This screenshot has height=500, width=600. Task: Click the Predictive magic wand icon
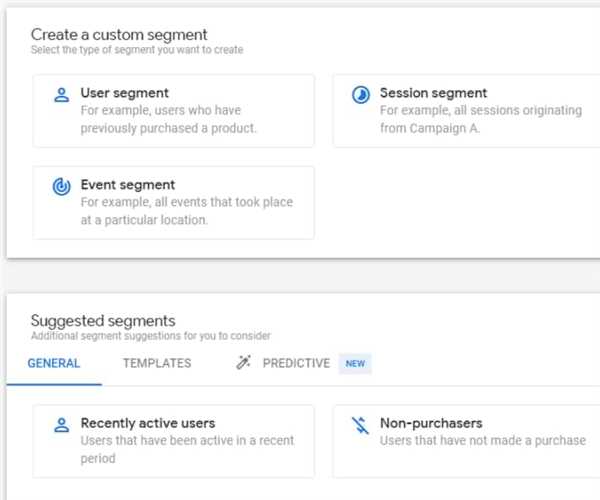243,362
